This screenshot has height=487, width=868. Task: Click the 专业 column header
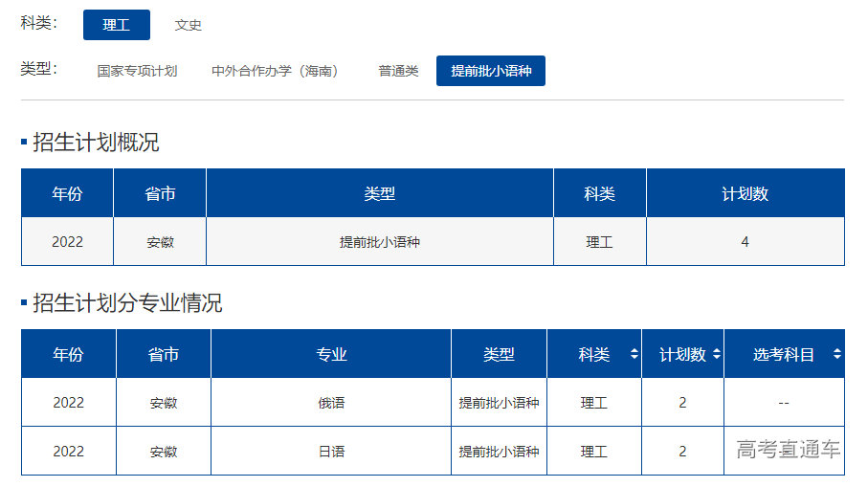pos(331,354)
